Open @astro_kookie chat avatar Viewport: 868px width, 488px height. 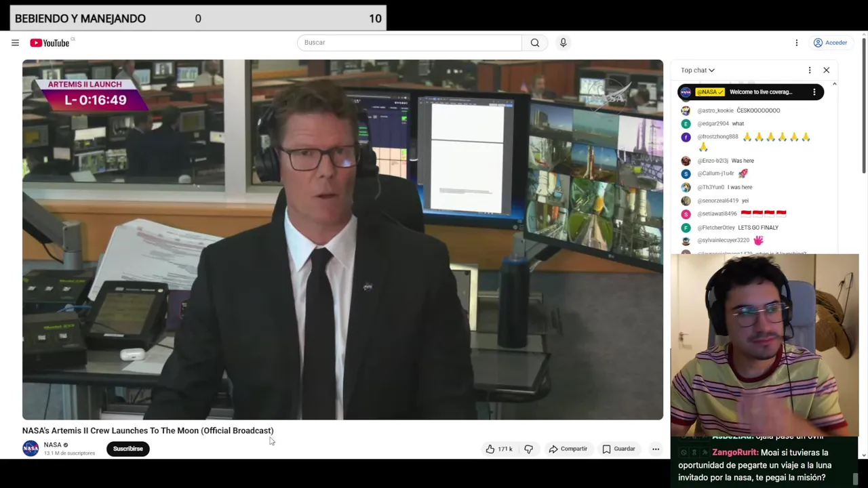pos(686,110)
